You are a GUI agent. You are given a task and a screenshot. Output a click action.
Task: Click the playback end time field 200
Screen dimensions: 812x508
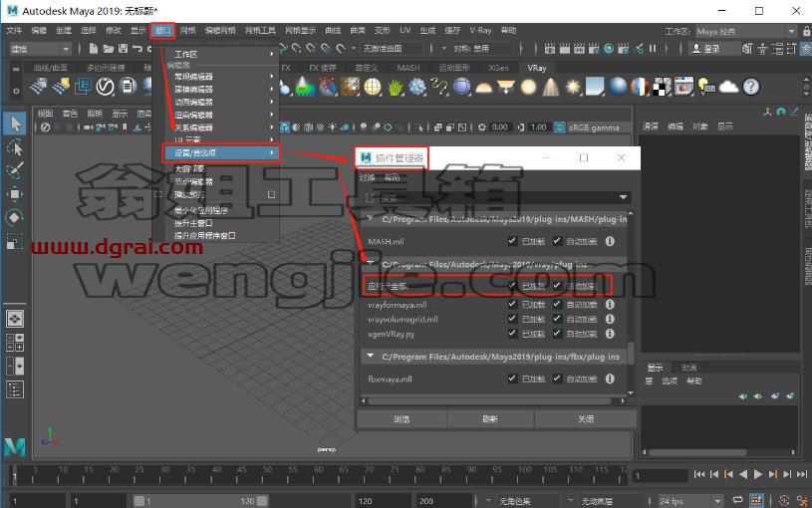(x=444, y=501)
